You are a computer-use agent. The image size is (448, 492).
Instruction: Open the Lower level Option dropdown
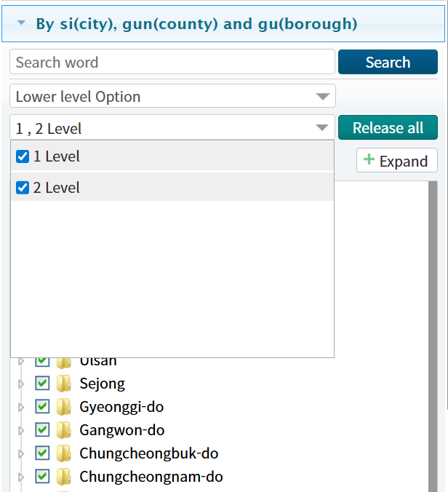(172, 96)
